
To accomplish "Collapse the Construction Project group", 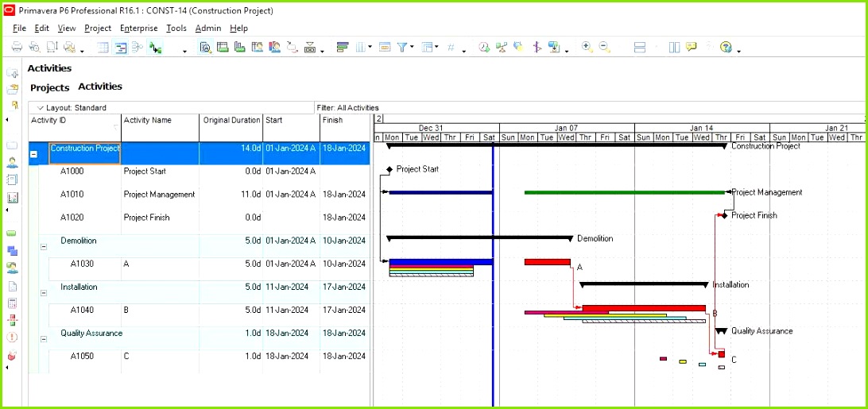I will pyautogui.click(x=33, y=155).
